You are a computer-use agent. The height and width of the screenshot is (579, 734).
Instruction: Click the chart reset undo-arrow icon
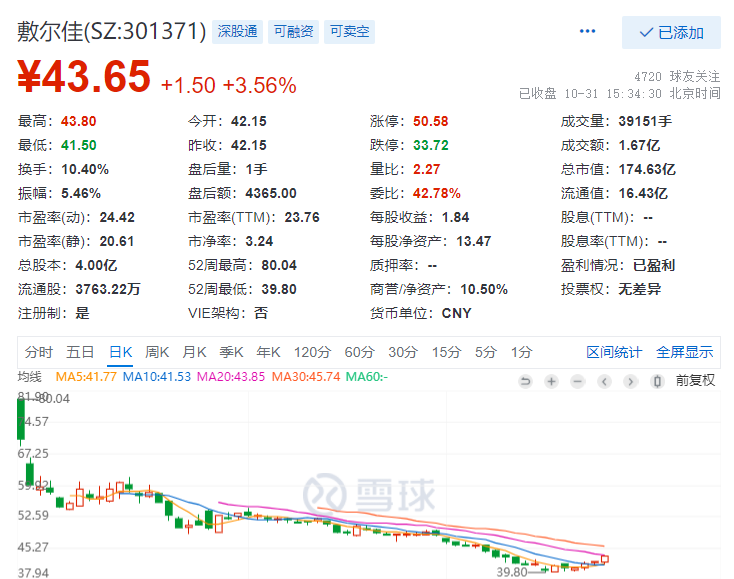click(x=525, y=381)
